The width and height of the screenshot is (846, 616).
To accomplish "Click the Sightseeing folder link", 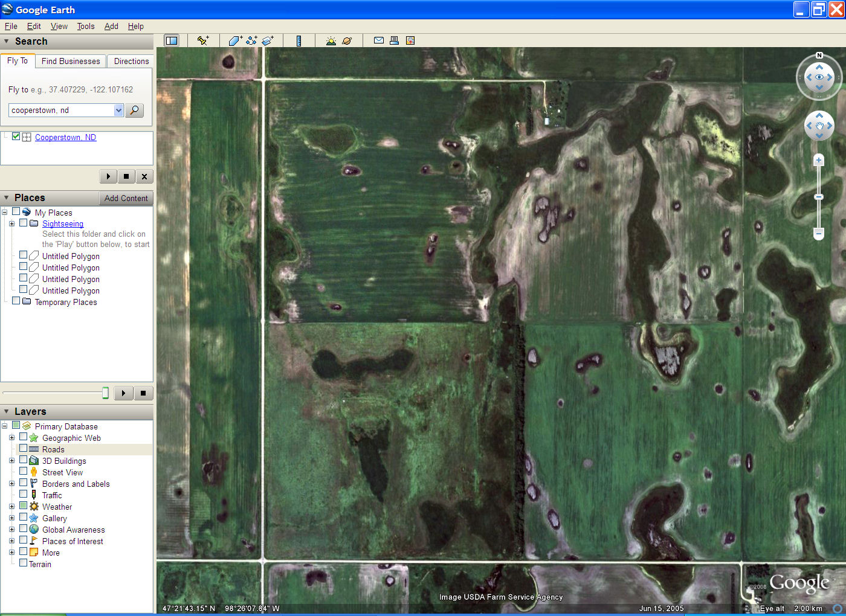I will pos(63,223).
